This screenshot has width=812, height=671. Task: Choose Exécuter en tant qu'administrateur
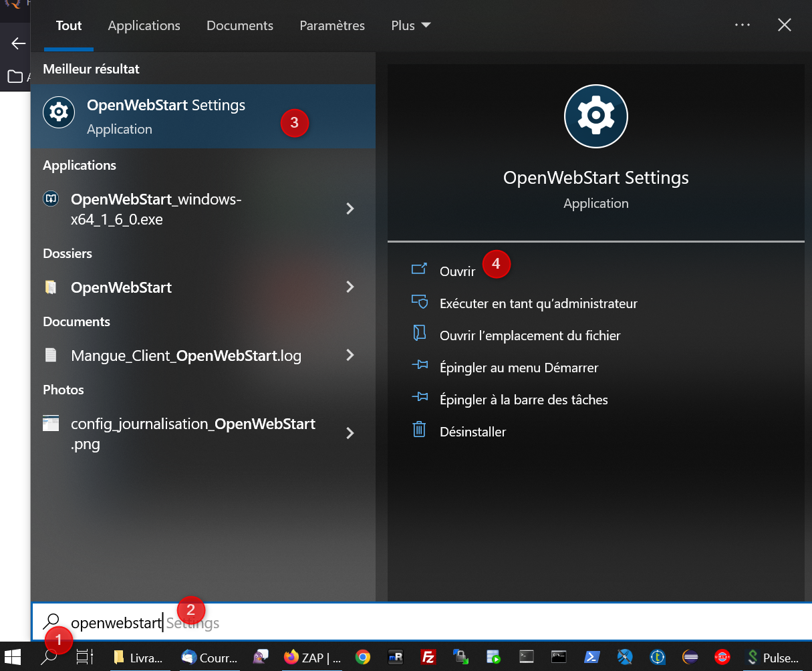pos(538,303)
